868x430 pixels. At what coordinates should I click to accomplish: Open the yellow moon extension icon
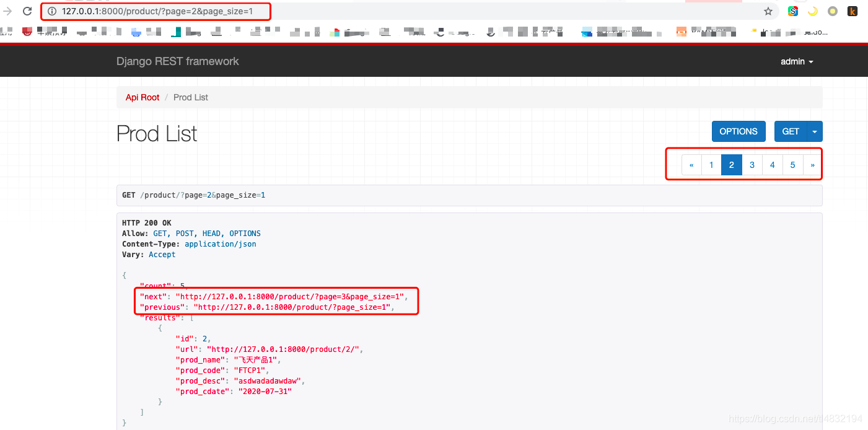pyautogui.click(x=813, y=11)
